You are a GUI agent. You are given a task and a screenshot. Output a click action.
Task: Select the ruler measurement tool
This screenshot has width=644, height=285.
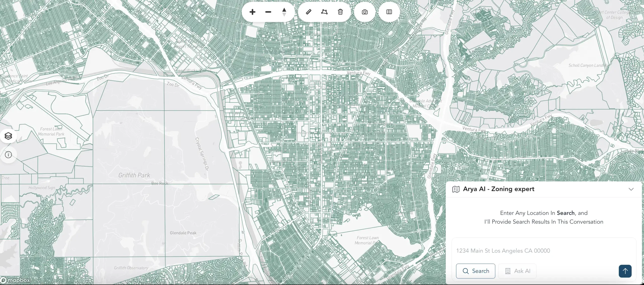click(x=308, y=12)
